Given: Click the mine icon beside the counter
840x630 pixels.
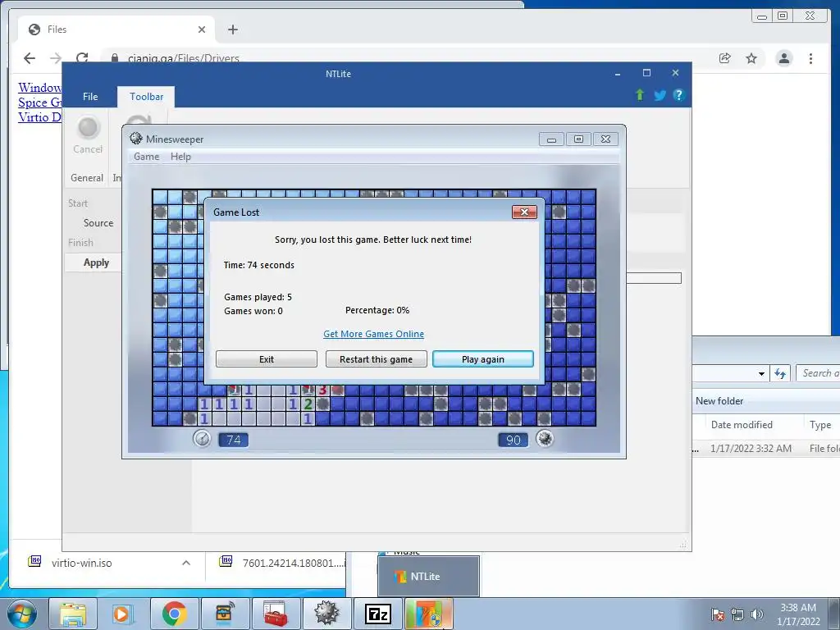Looking at the screenshot, I should (545, 439).
